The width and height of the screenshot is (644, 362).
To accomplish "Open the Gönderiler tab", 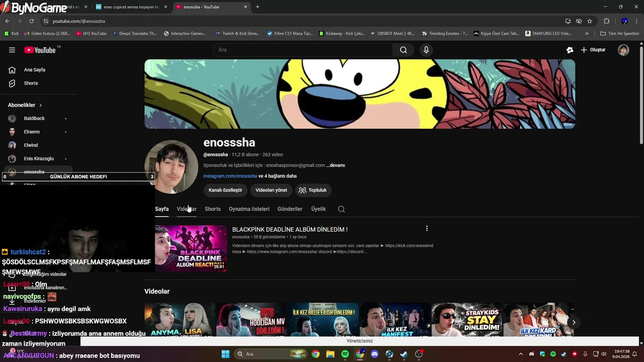I will (290, 209).
